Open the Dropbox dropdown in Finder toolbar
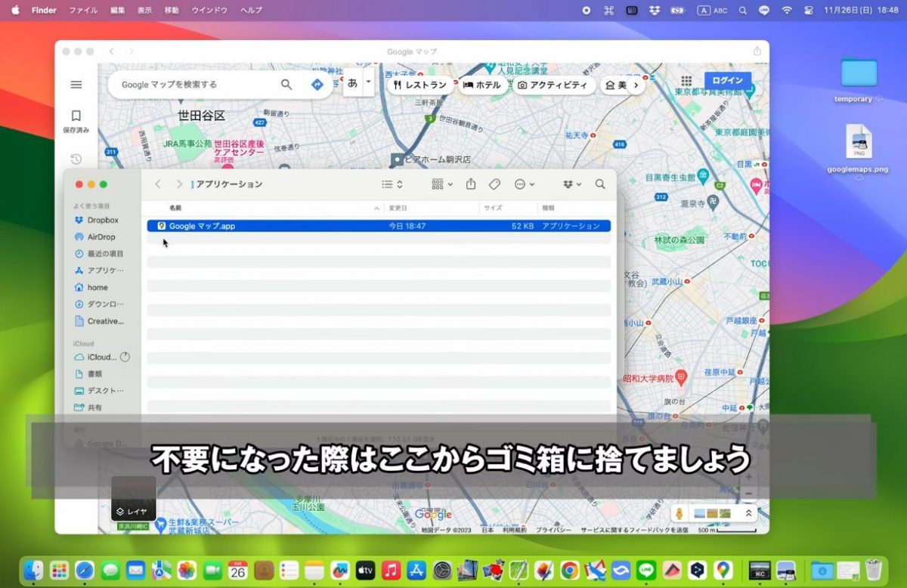Image resolution: width=907 pixels, height=588 pixels. 572,184
